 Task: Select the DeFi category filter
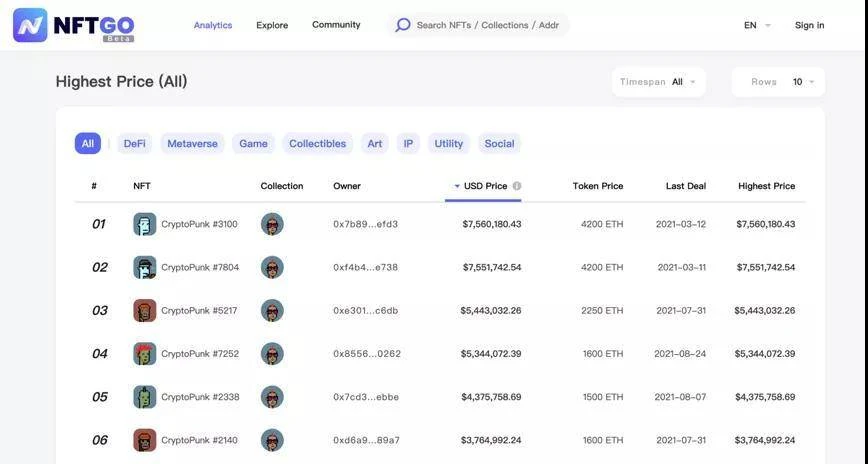(135, 143)
